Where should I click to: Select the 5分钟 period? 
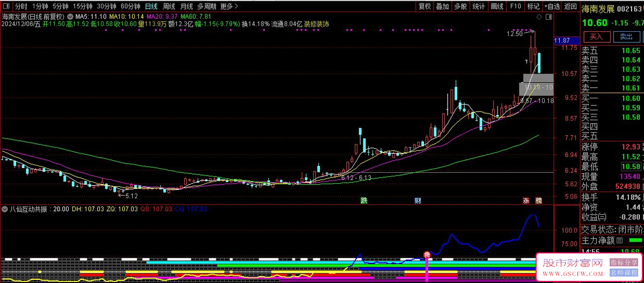[x=60, y=6]
